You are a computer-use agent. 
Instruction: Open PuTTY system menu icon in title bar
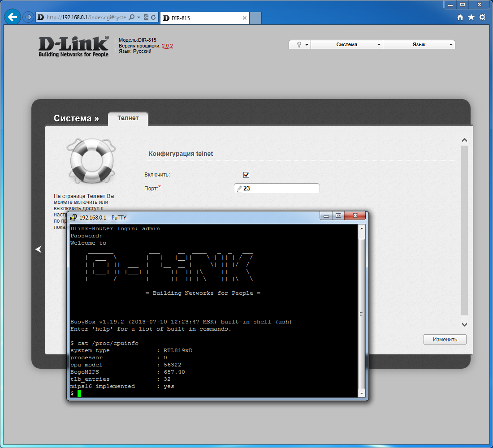pyautogui.click(x=74, y=218)
